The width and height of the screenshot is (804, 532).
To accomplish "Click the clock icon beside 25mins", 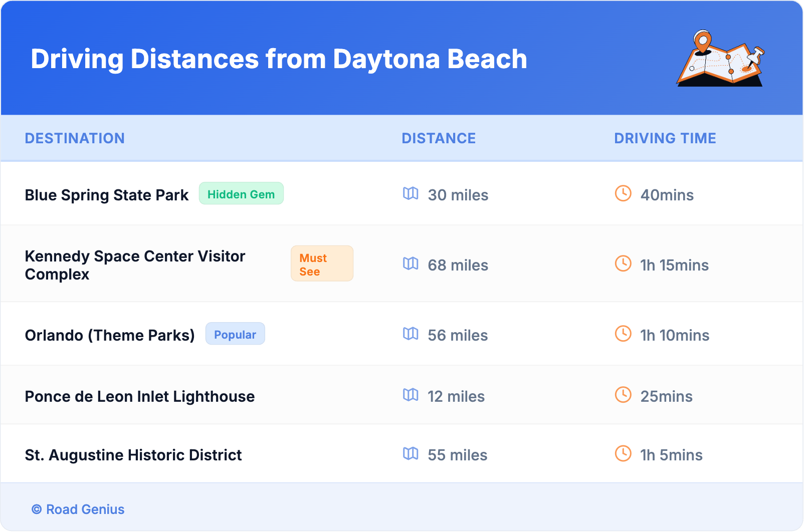I will pos(623,395).
